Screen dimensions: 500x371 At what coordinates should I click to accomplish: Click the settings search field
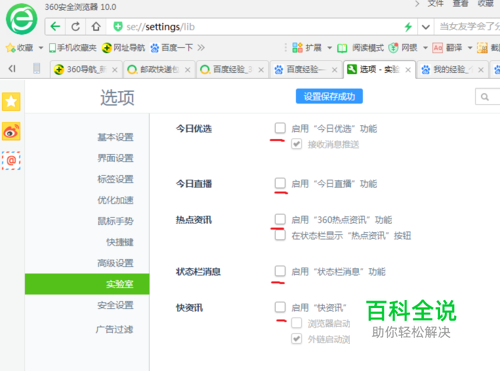click(x=488, y=97)
